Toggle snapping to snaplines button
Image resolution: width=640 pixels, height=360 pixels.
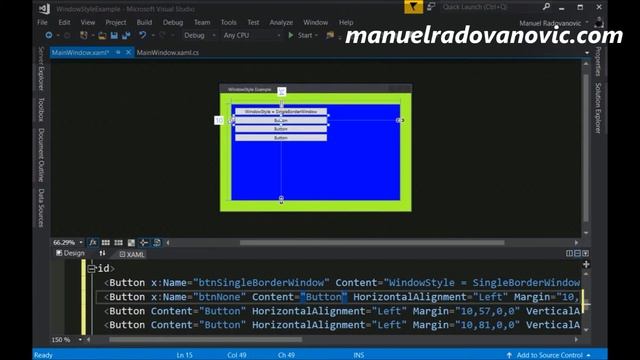coord(144,243)
